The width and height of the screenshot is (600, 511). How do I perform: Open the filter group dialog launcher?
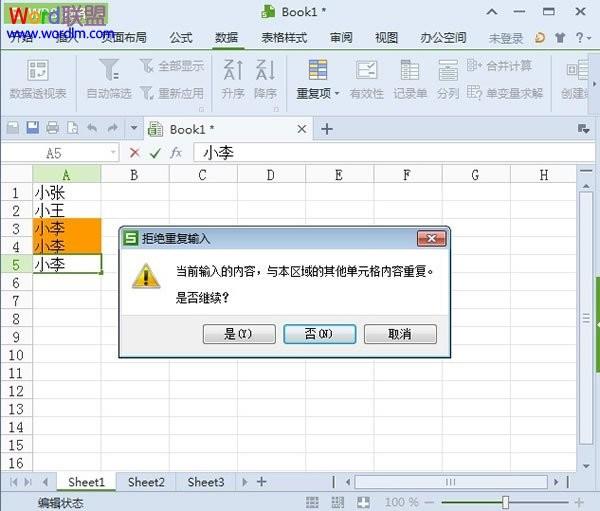tap(201, 109)
